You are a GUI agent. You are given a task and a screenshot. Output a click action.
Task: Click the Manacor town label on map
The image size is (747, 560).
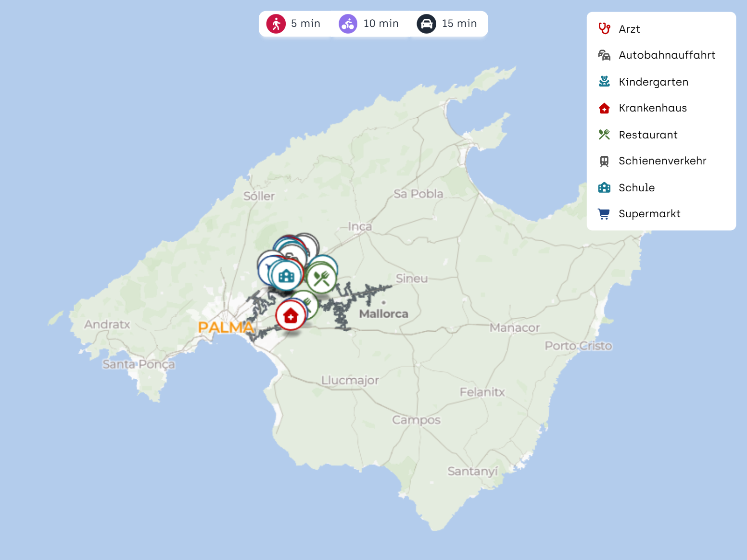[514, 328]
